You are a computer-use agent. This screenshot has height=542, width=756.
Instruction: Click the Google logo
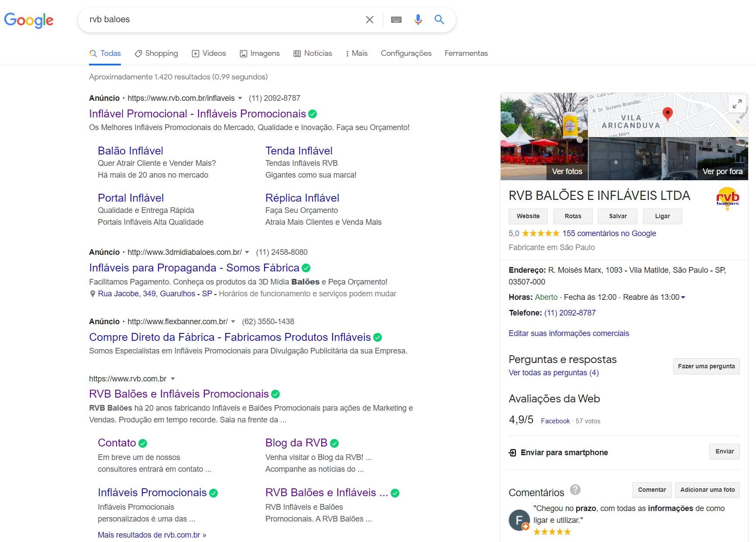tap(29, 21)
